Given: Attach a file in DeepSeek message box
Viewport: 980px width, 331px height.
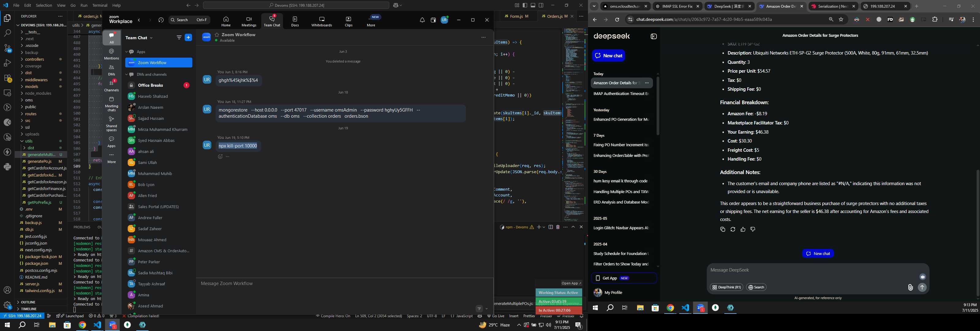Looking at the screenshot, I should point(910,287).
